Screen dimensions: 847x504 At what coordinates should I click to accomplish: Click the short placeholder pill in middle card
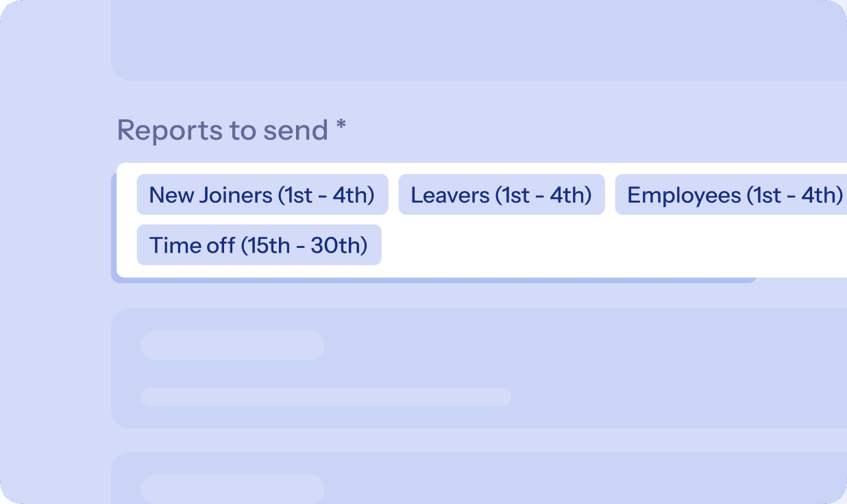pos(232,345)
